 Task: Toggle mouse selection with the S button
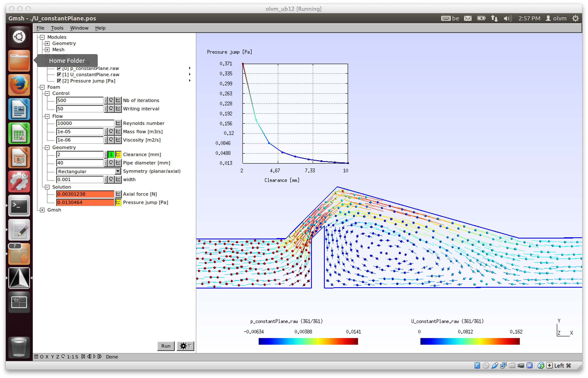coord(77,357)
